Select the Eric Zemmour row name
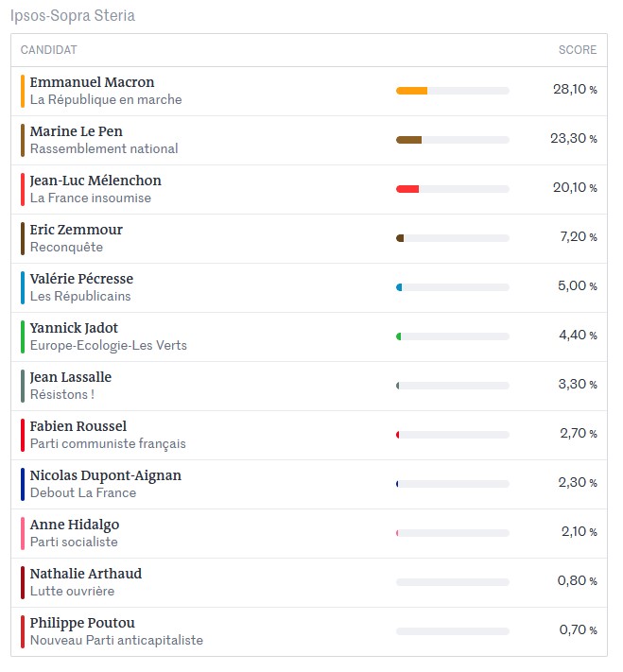Screen dimensions: 623x672 (76, 230)
